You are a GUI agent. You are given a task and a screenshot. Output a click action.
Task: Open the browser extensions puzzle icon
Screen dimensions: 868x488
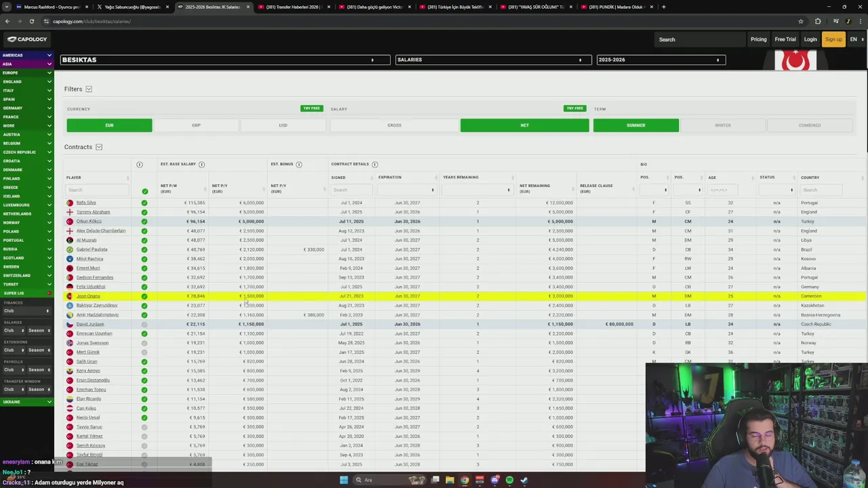pos(818,21)
